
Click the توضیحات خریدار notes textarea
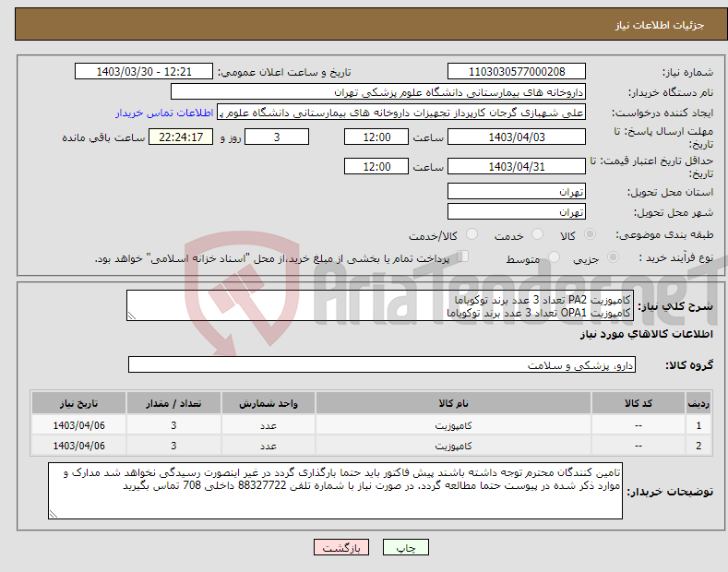tap(335, 491)
